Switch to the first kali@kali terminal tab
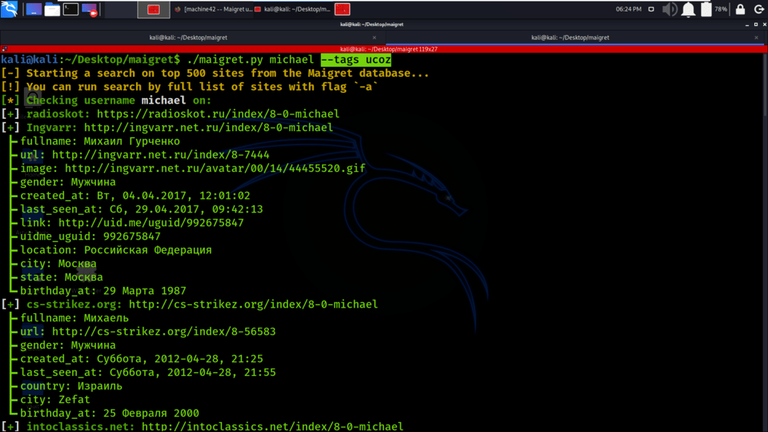This screenshot has height=432, width=768. pos(188,37)
